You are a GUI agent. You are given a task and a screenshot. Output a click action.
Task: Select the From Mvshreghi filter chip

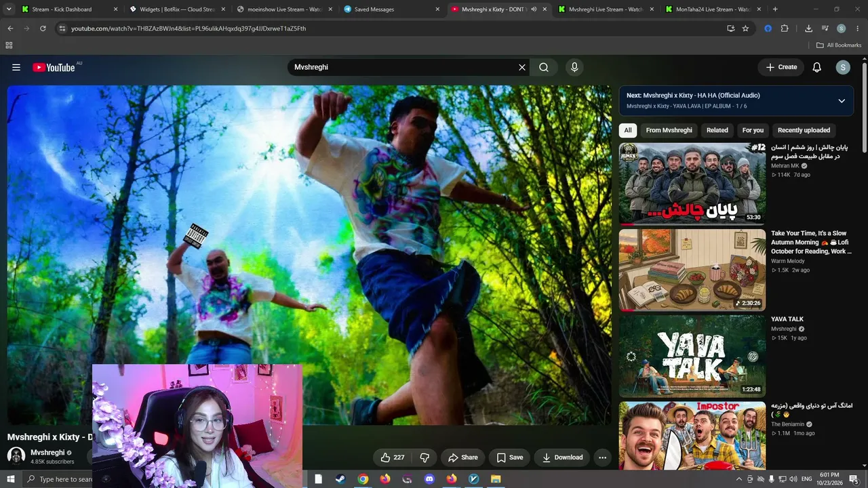tap(669, 130)
